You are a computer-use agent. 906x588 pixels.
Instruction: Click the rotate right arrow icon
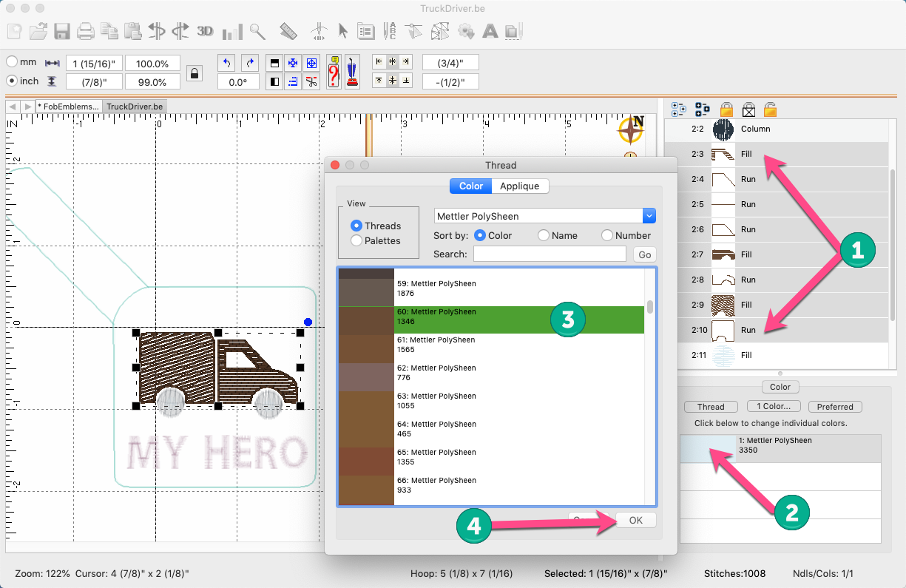point(250,63)
